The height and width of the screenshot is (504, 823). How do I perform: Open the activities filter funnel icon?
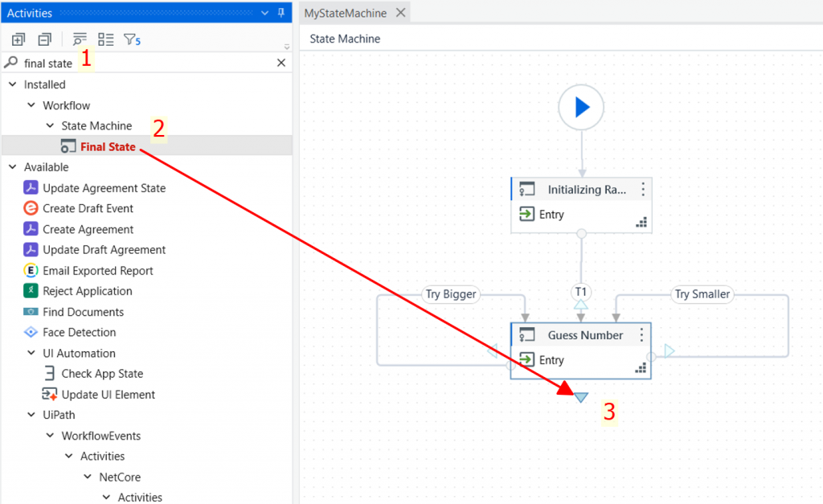(132, 39)
